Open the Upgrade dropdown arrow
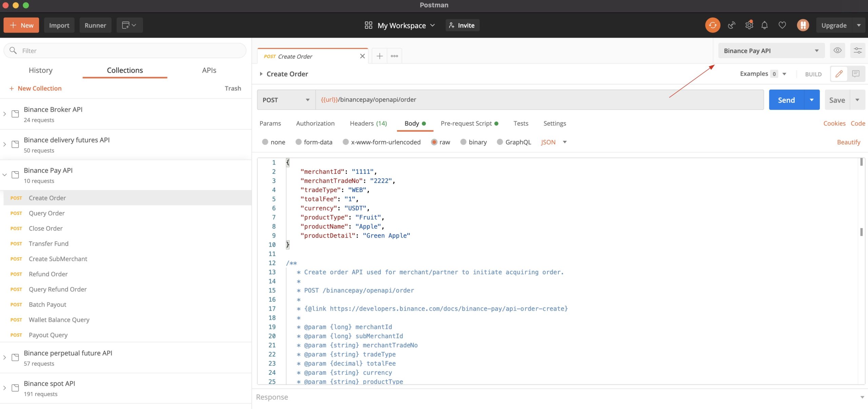 point(859,25)
